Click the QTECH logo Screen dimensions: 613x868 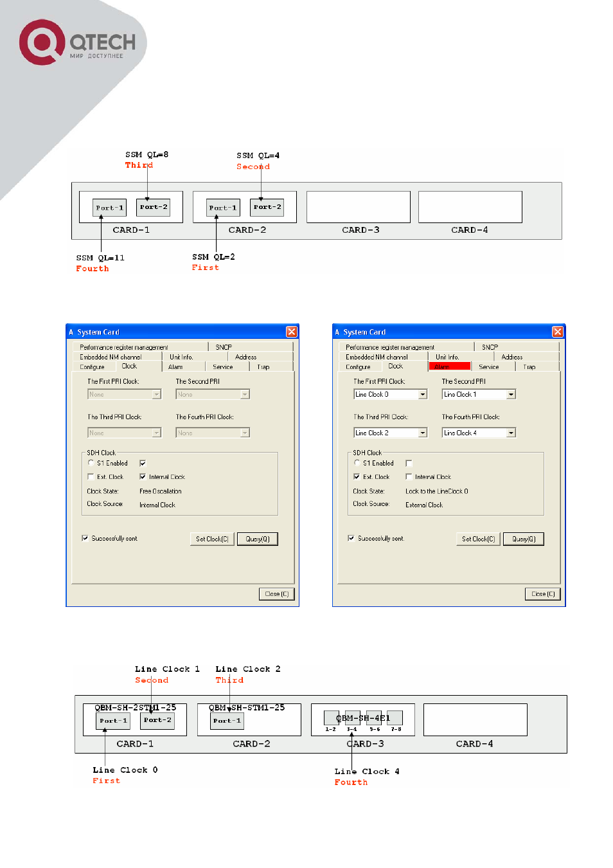click(78, 42)
